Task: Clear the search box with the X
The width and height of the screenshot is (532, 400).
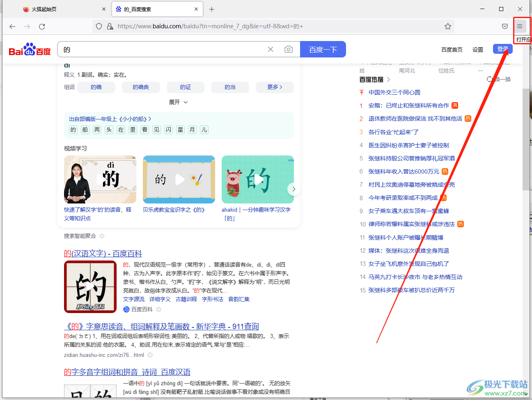Action: pos(271,49)
